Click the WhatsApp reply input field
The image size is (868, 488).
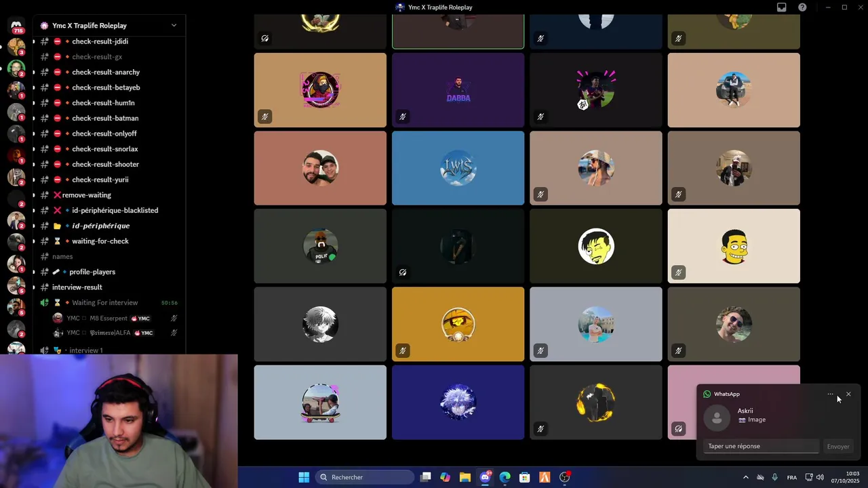click(x=762, y=446)
